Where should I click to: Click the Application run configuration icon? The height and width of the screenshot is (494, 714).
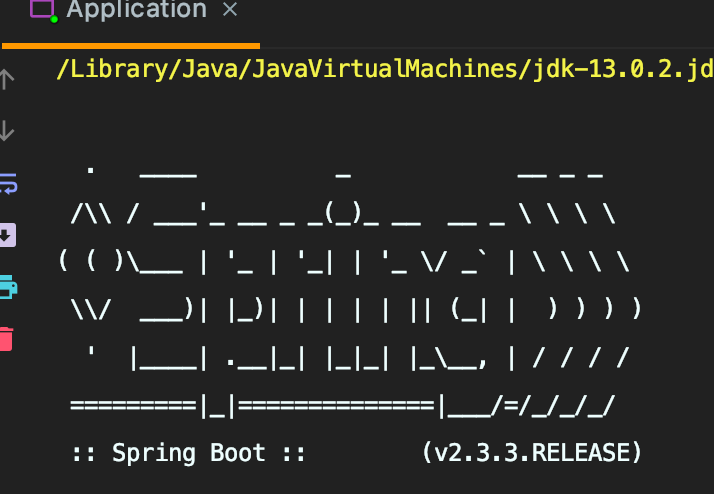(x=43, y=10)
